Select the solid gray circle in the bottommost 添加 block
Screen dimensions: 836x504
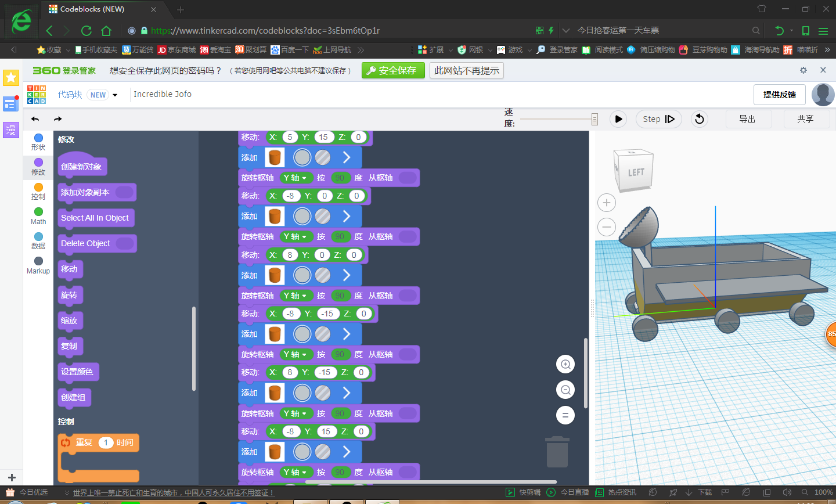[302, 452]
